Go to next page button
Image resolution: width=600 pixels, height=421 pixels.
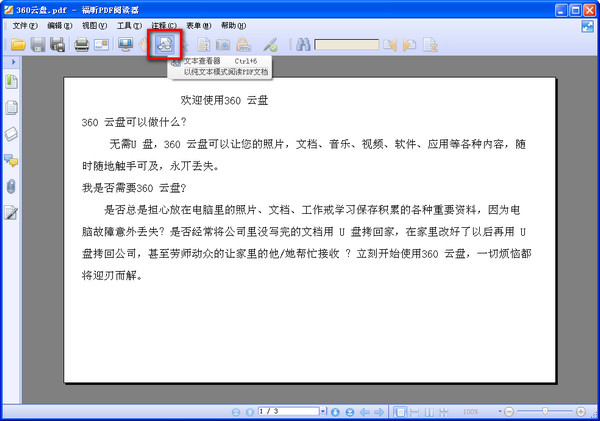coord(335,412)
